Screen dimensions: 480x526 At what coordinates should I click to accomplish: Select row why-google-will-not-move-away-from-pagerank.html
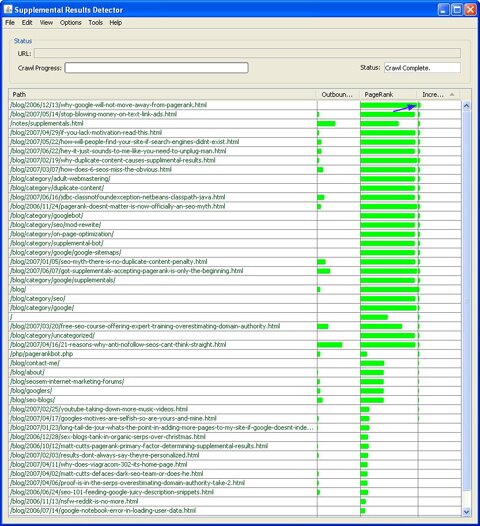click(235, 105)
